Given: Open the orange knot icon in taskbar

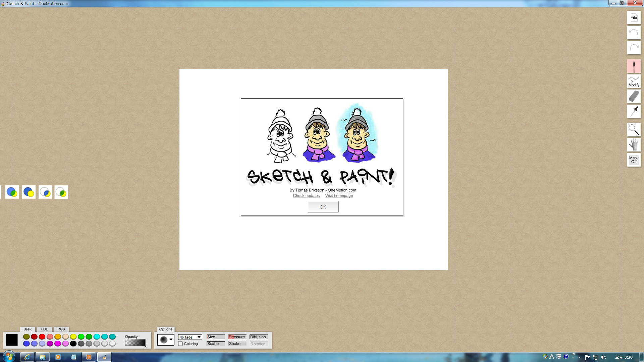Looking at the screenshot, I should [89, 357].
